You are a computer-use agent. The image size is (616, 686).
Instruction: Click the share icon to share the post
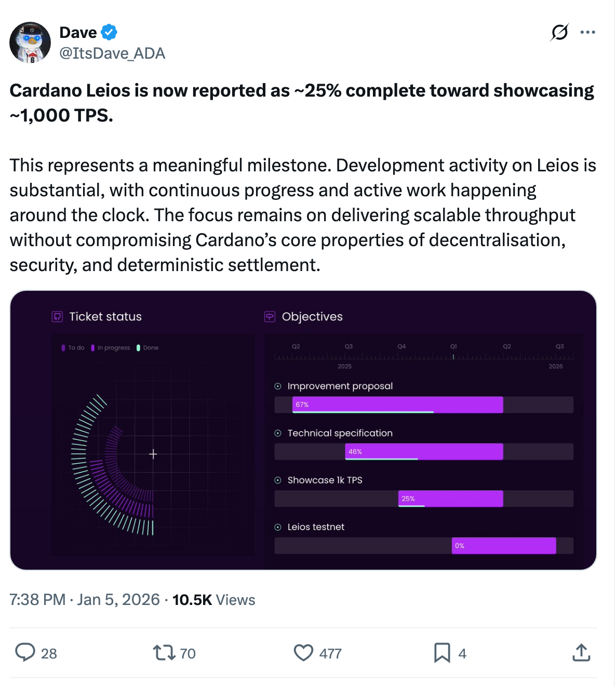point(581,653)
